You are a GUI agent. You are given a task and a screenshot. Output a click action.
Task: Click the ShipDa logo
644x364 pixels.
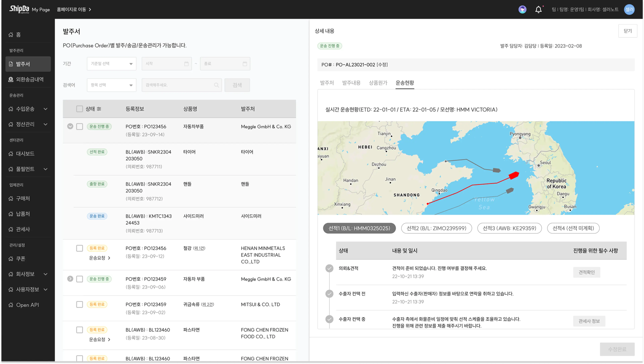19,9
